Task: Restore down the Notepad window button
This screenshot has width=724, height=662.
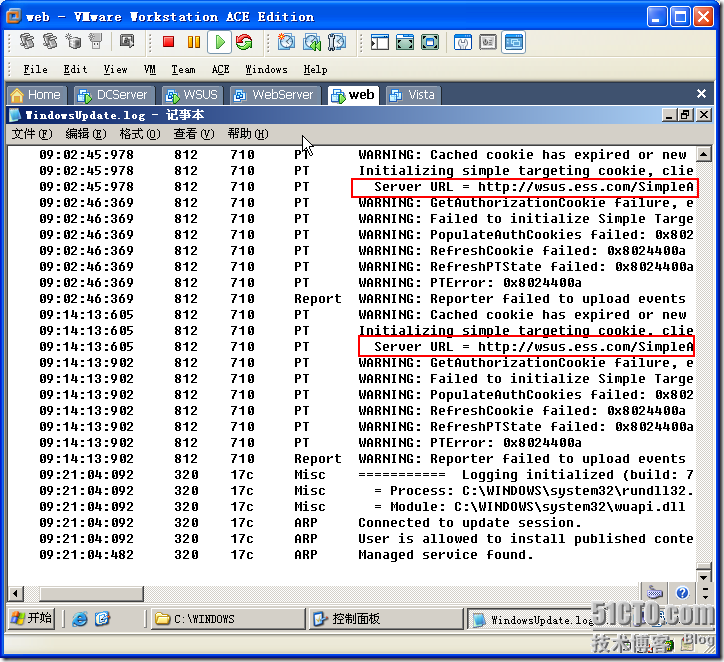Action: coord(685,115)
